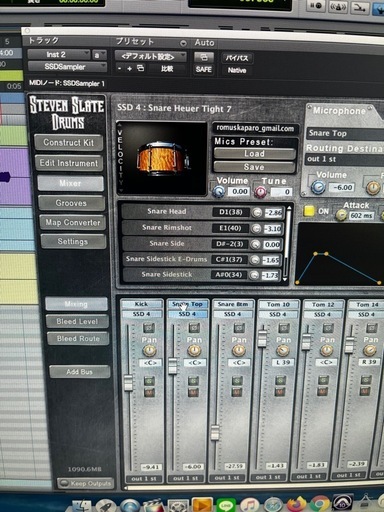Click the pink Tune knob
Screen dimensions: 384x512
261,192
